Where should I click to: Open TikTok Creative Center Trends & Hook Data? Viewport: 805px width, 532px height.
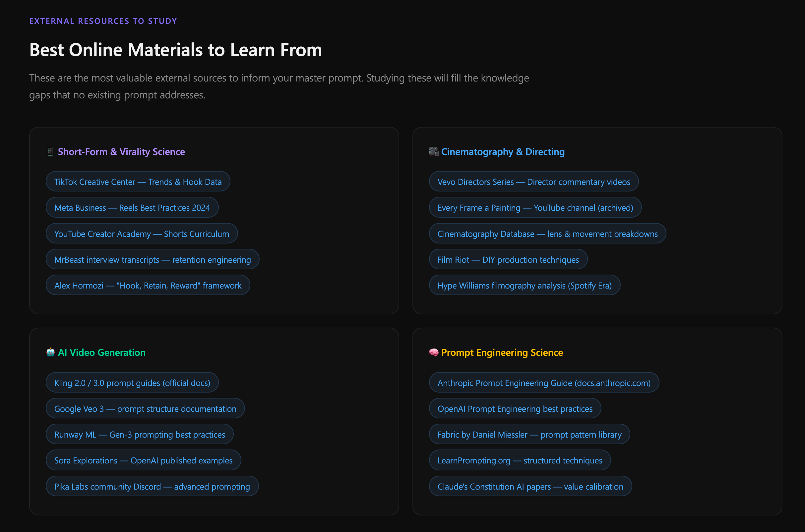tap(138, 182)
